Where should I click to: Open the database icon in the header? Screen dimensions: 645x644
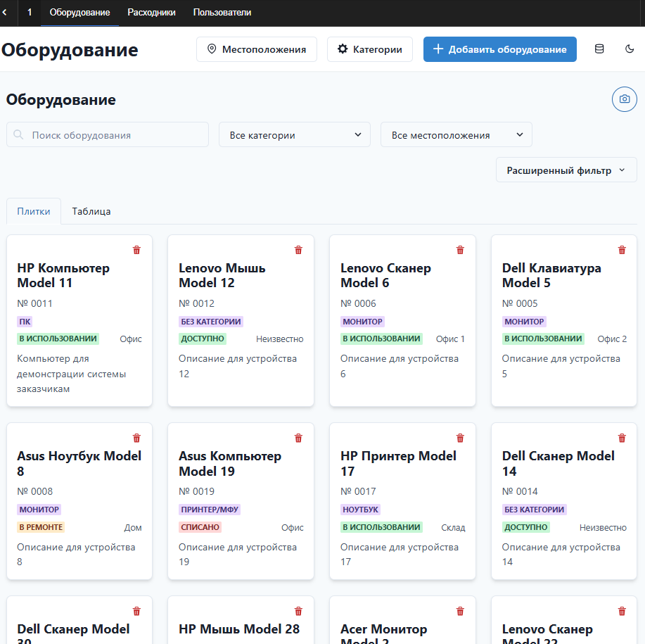[599, 49]
